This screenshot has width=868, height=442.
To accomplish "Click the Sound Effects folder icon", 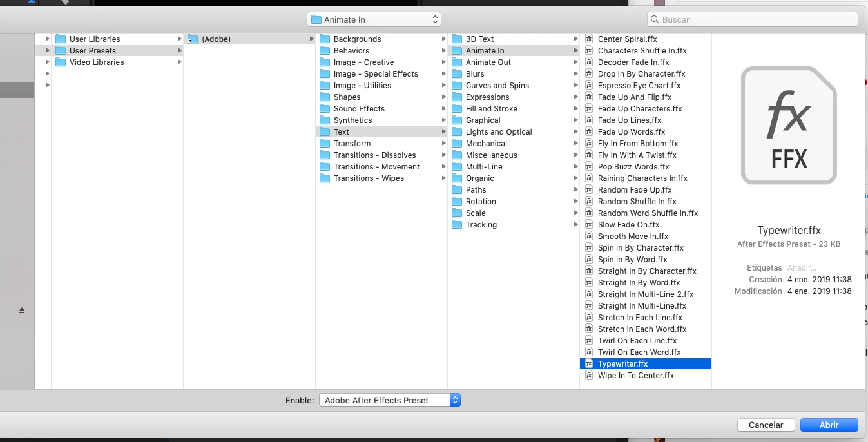I will 325,108.
